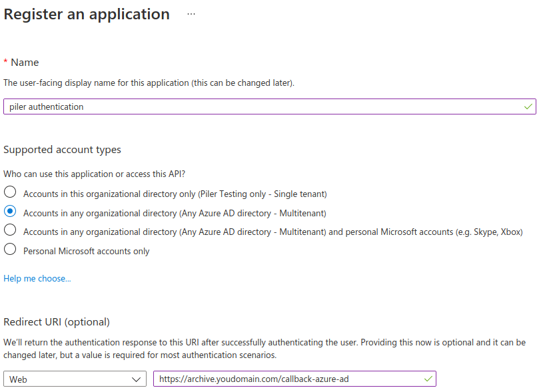Viewport: 545px width, 392px height.
Task: Open the Web platform dropdown
Action: click(x=75, y=379)
